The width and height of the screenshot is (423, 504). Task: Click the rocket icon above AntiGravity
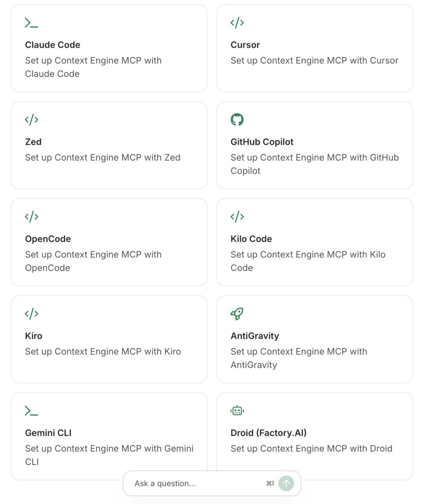point(237,314)
